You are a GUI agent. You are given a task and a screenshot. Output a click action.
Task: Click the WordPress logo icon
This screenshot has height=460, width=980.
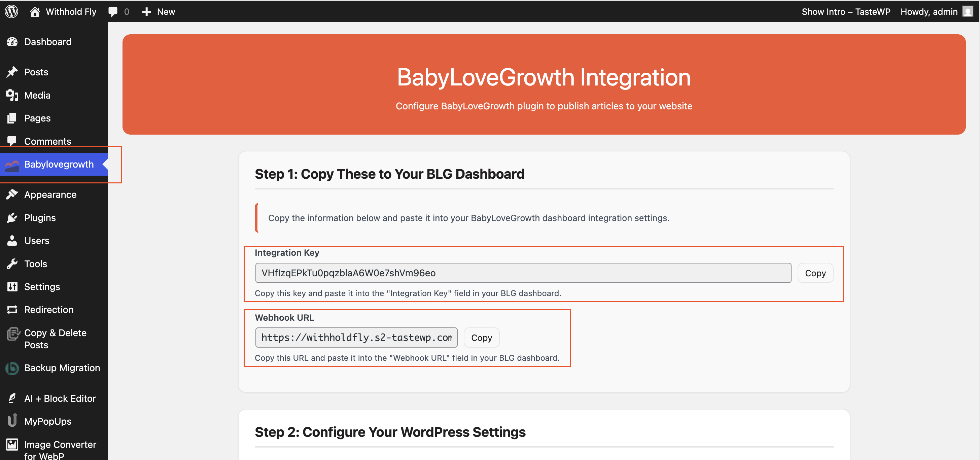11,11
